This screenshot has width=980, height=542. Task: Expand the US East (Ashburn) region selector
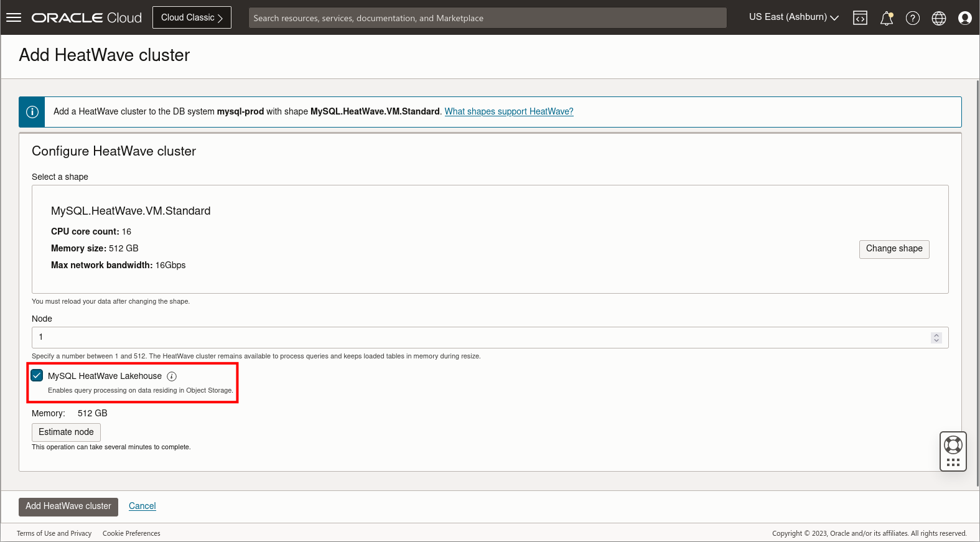[x=793, y=17]
